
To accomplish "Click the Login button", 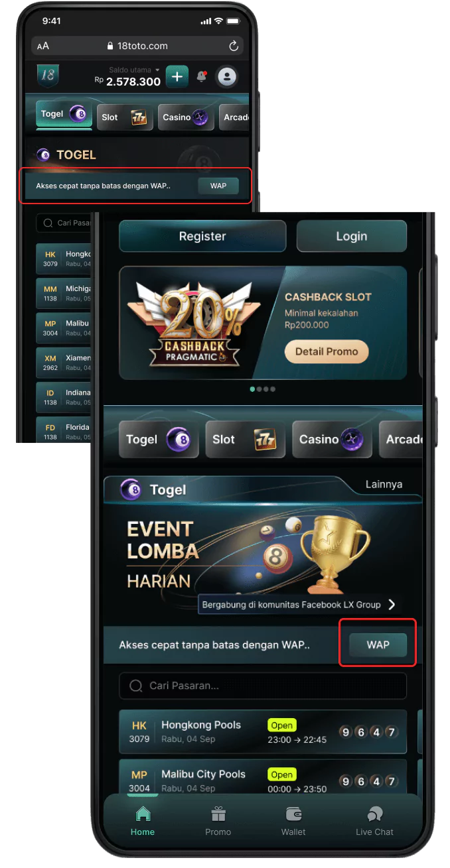I will pos(351,236).
